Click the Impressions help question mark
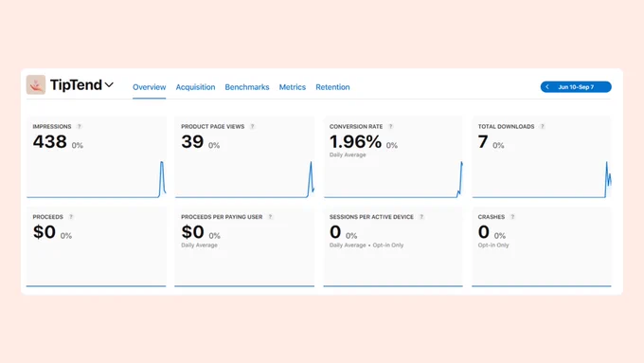Screen dimensions: 644x363 [80, 126]
